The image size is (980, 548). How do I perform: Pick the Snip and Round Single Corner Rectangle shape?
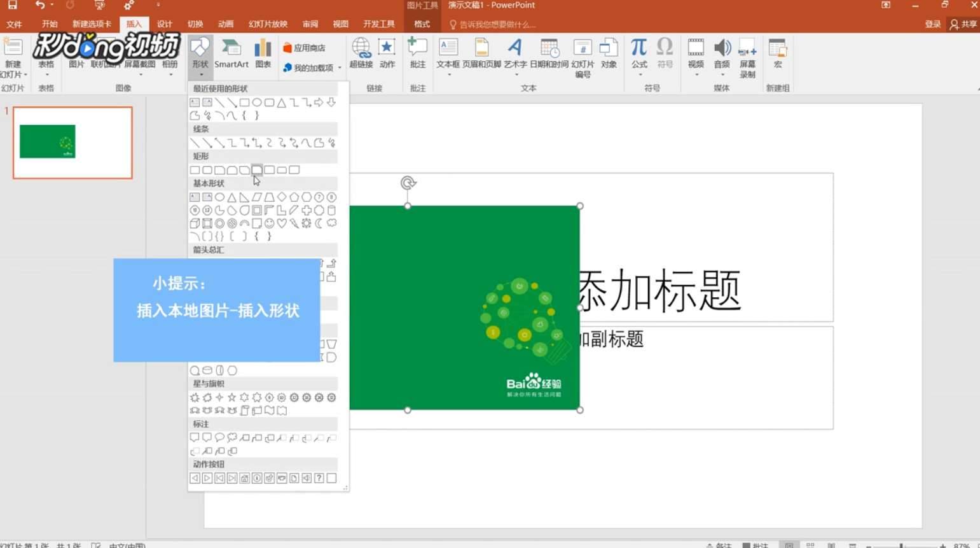click(257, 170)
